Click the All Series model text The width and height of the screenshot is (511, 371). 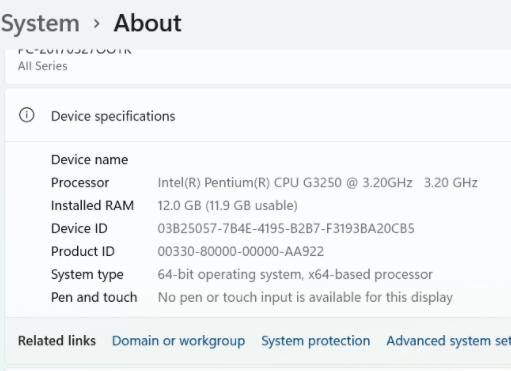point(43,66)
